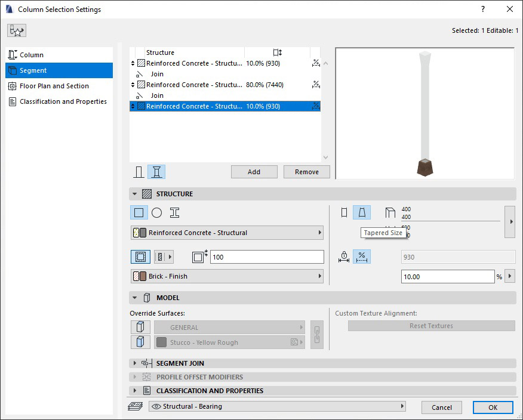523x420 pixels.
Task: Click the hatch icon of the 80.0% segment
Action: point(141,85)
